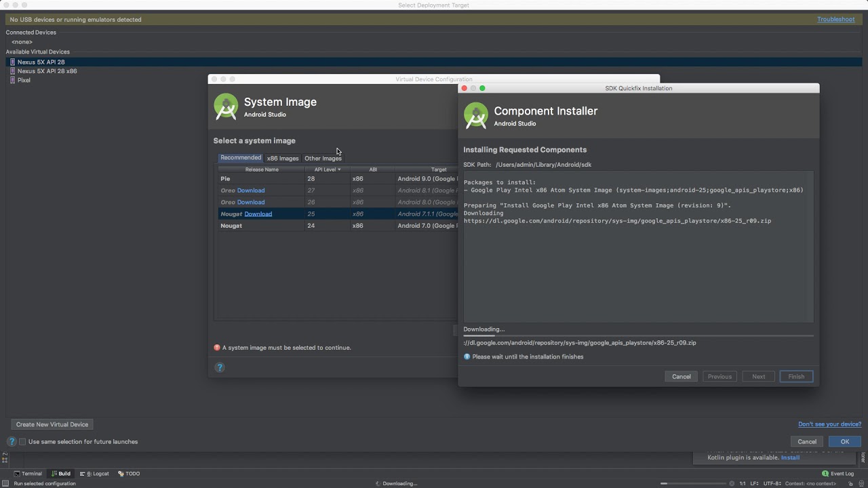Click the info icon beside 'Please wait' message
The height and width of the screenshot is (488, 868).
pyautogui.click(x=467, y=357)
